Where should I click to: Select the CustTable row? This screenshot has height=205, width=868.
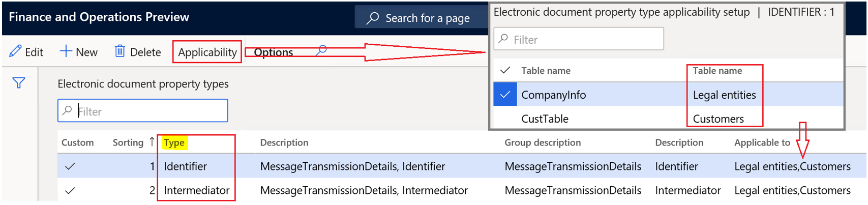coord(668,119)
